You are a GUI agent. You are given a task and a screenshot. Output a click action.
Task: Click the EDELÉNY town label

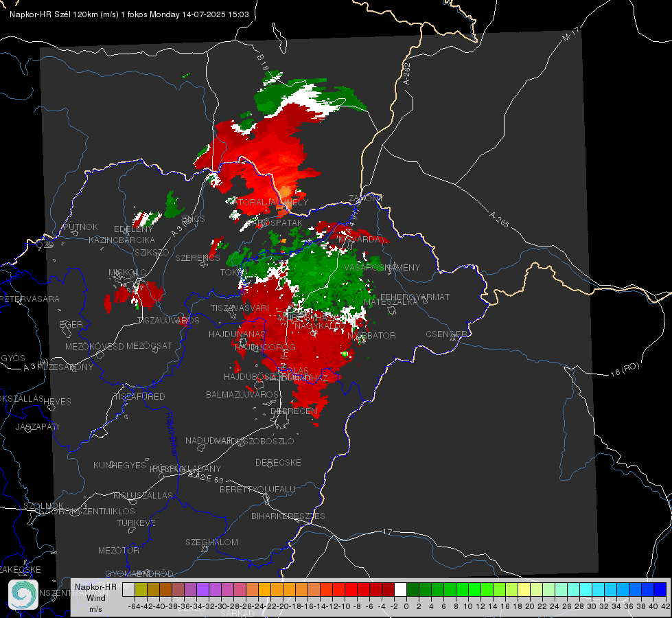133,229
